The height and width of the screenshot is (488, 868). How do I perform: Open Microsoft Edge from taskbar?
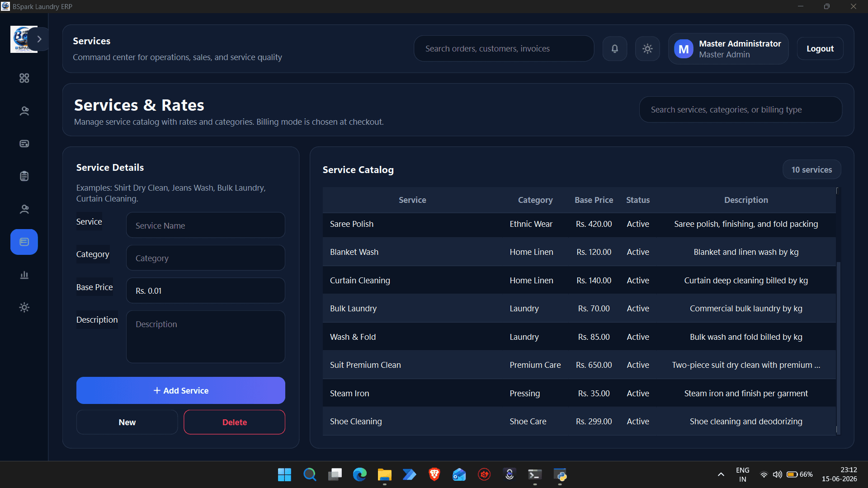click(x=360, y=474)
